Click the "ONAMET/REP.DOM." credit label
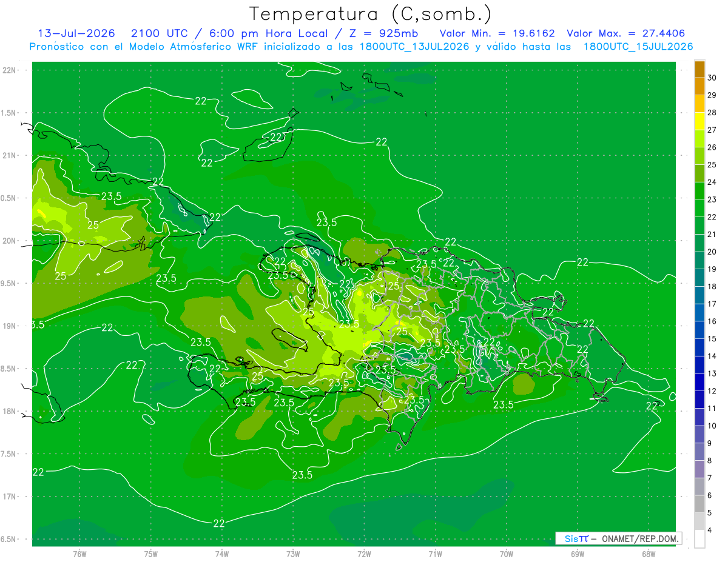Viewport: 728px width, 562px height. (x=640, y=538)
